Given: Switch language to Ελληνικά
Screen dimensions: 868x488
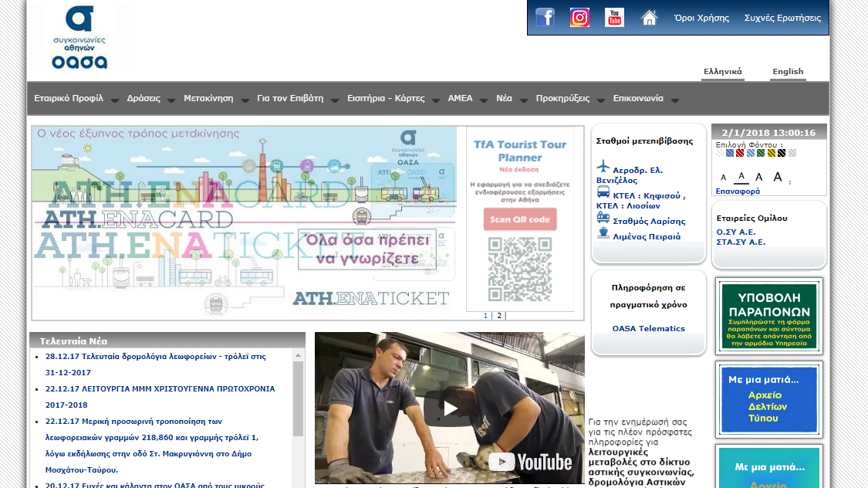Looking at the screenshot, I should (722, 72).
